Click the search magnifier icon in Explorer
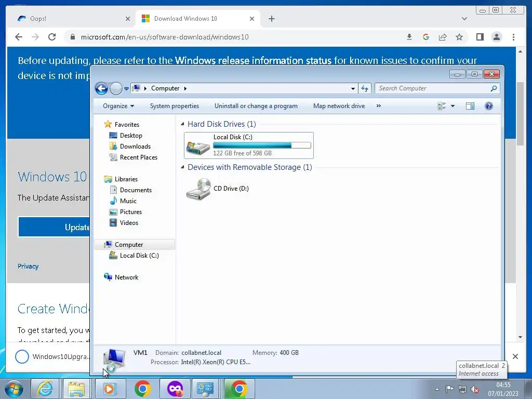 coord(494,88)
